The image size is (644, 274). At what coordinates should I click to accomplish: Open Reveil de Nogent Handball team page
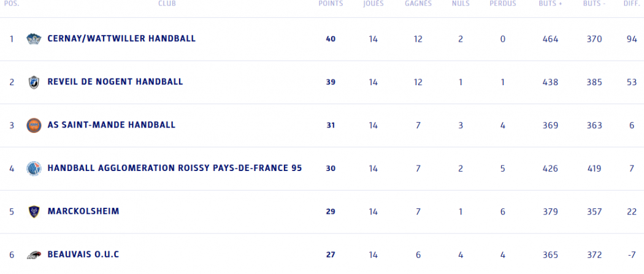115,82
